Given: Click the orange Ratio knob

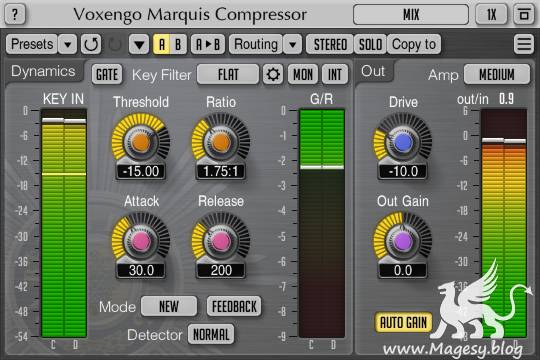Looking at the screenshot, I should click(220, 142).
